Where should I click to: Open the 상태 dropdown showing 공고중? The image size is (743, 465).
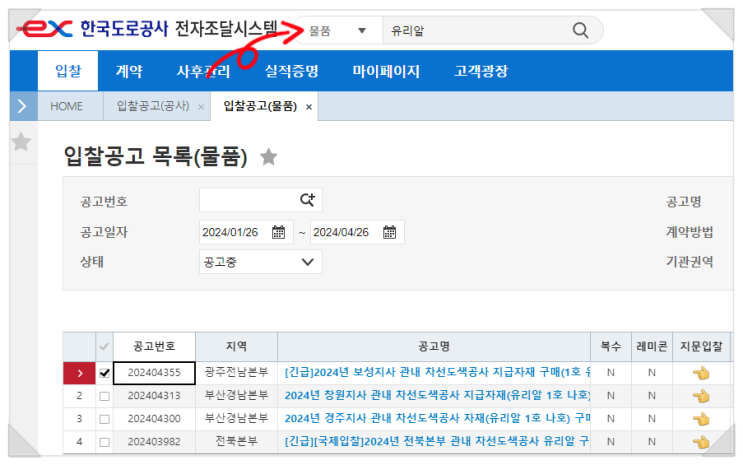pos(261,262)
